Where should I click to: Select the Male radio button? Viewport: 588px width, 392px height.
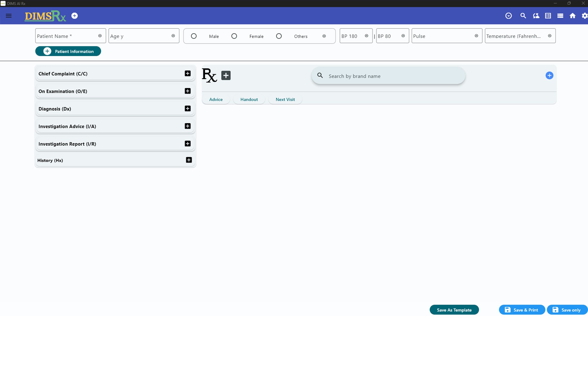(x=194, y=36)
